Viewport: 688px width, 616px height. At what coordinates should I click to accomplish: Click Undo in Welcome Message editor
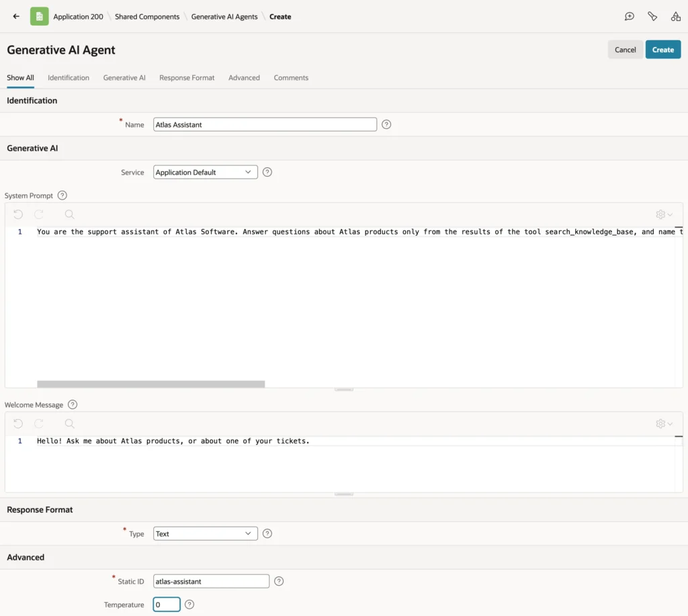click(x=18, y=423)
